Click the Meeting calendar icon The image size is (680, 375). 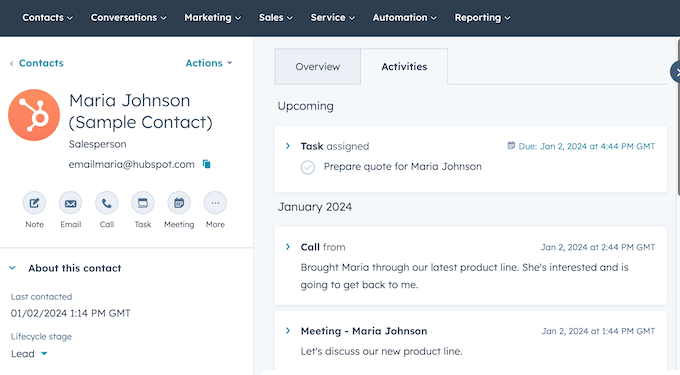[x=179, y=203]
